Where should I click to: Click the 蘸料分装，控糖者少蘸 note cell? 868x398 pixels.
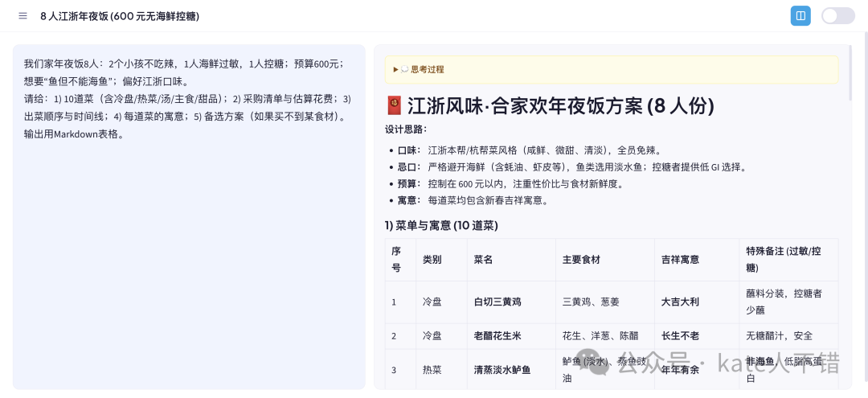point(788,302)
